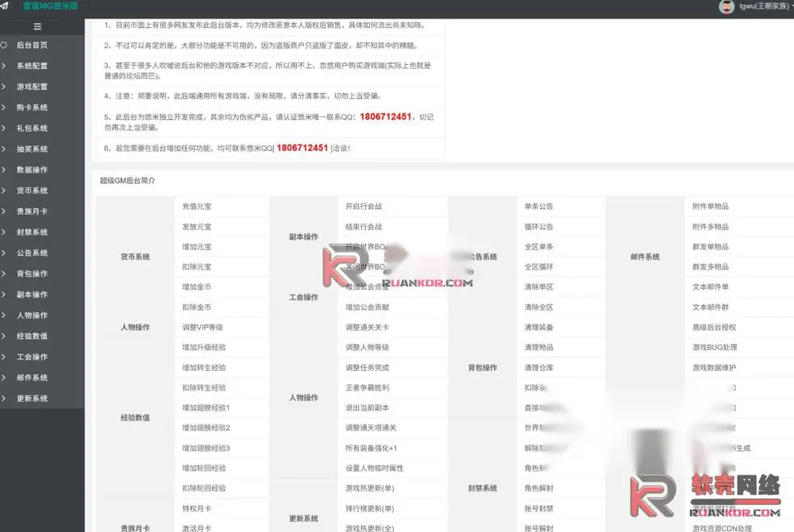
Task: Click the 调整VIP等级 table cell
Action: point(222,327)
